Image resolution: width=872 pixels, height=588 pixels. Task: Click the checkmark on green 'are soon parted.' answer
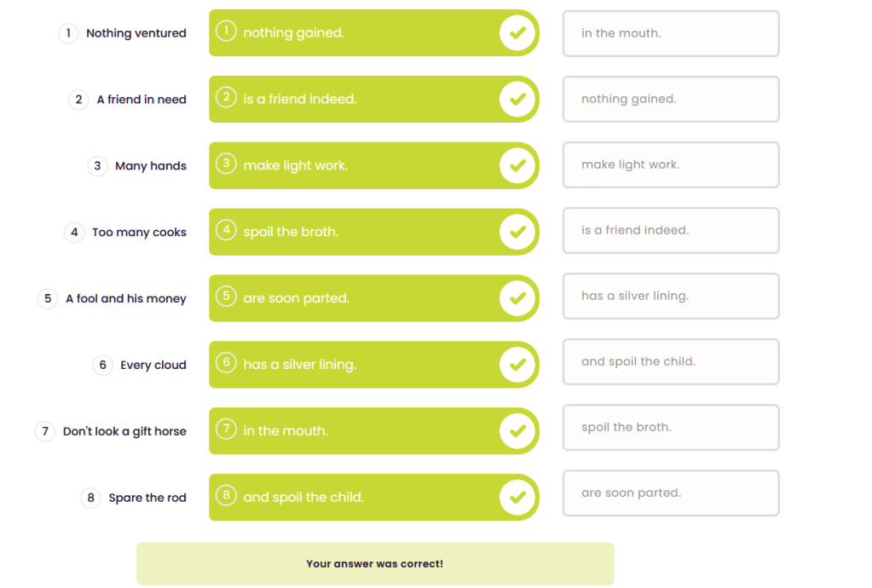[517, 298]
